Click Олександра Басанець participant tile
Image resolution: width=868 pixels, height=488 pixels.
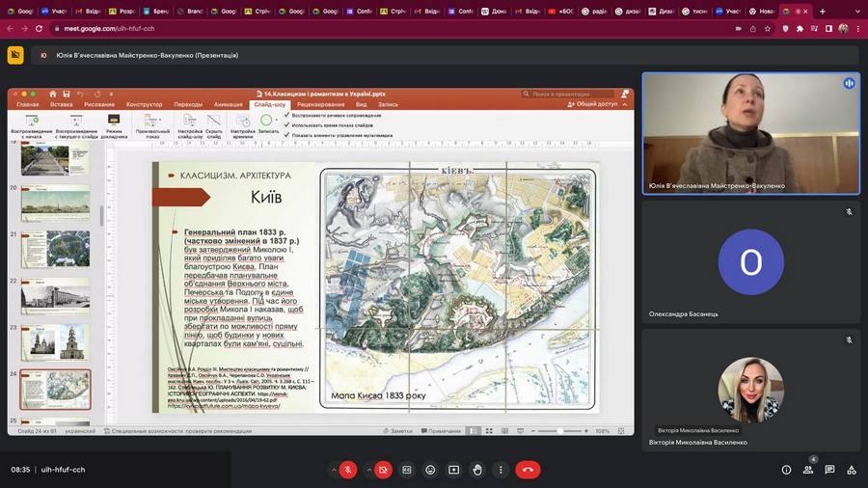[x=750, y=260]
